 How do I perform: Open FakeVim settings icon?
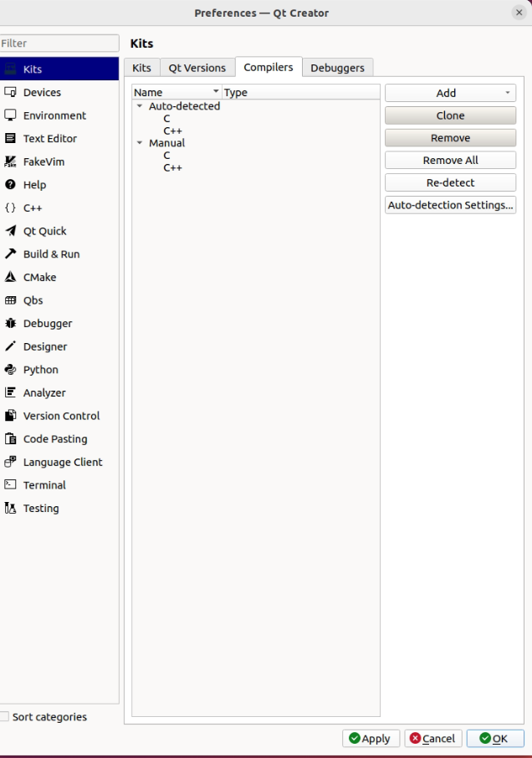10,161
